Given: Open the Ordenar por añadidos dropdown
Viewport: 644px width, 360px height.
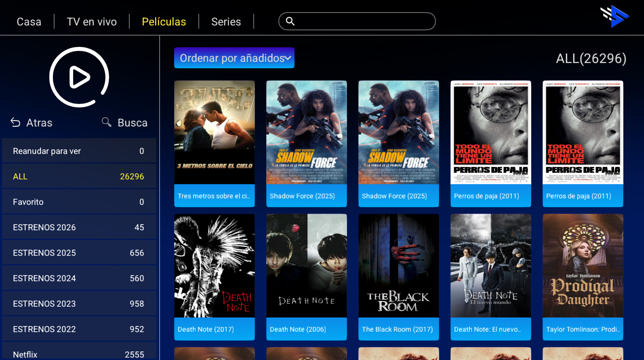Looking at the screenshot, I should [x=234, y=58].
